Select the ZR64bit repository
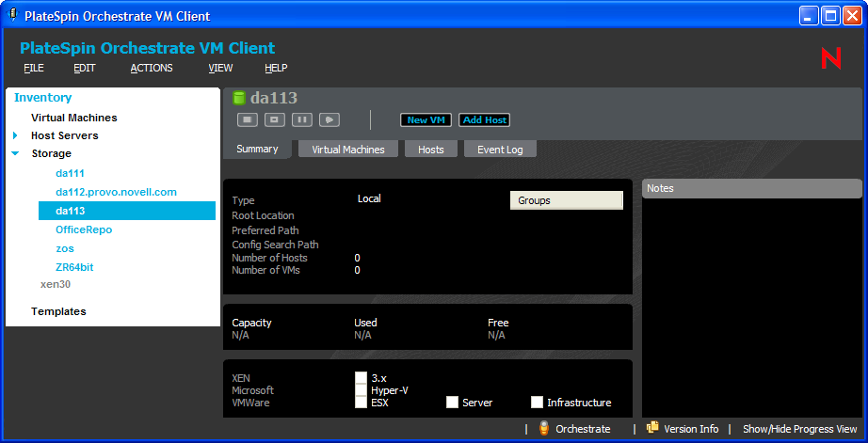The width and height of the screenshot is (868, 443). (x=74, y=267)
